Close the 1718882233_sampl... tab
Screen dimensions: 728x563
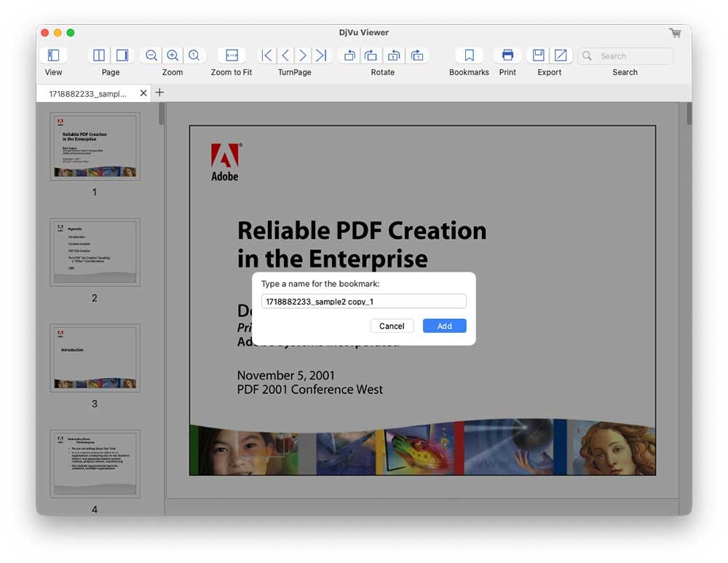[x=143, y=93]
